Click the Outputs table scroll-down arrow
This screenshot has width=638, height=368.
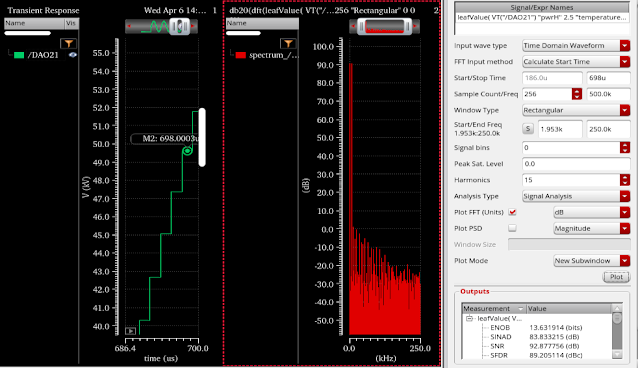point(617,355)
